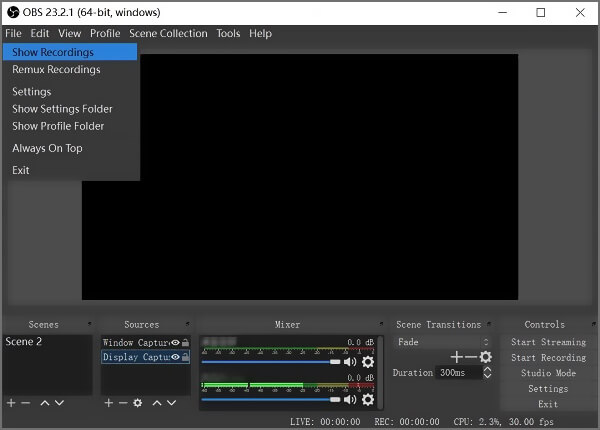Mute the first mixer channel speaker icon
This screenshot has width=600, height=430.
click(x=350, y=362)
